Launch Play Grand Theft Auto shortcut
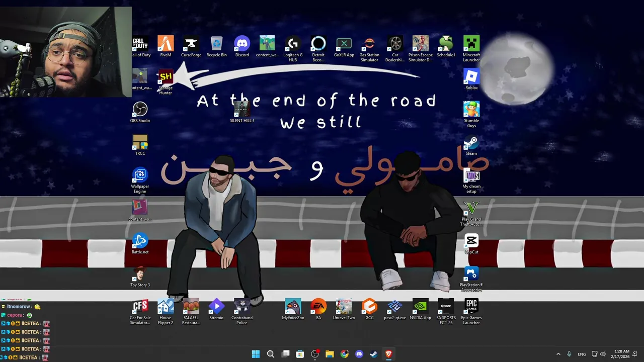Screen dimensions: 644x362 coord(471,213)
